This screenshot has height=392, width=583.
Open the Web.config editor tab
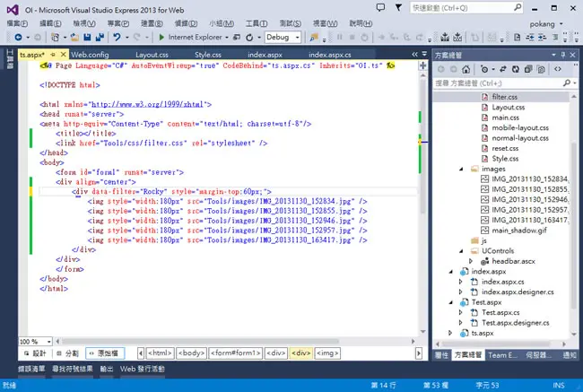click(x=90, y=55)
